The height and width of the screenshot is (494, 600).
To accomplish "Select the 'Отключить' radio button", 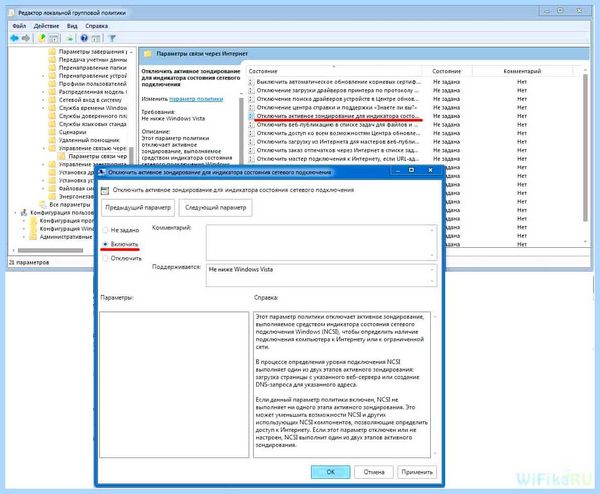I will coord(106,258).
